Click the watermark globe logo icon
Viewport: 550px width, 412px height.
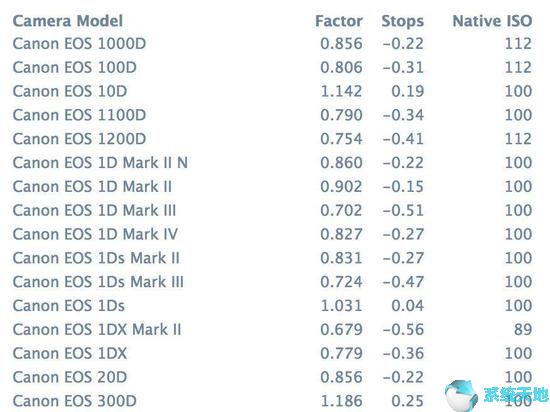461,396
